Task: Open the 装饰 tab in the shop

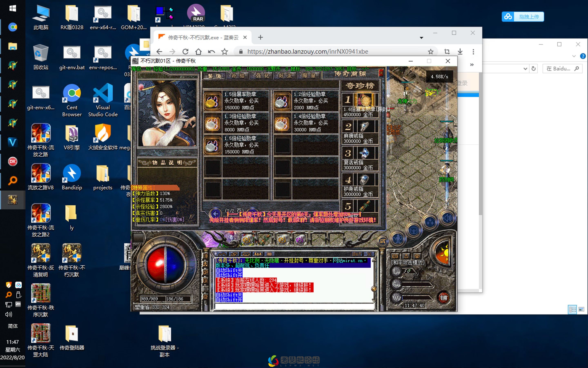Action: click(x=214, y=76)
